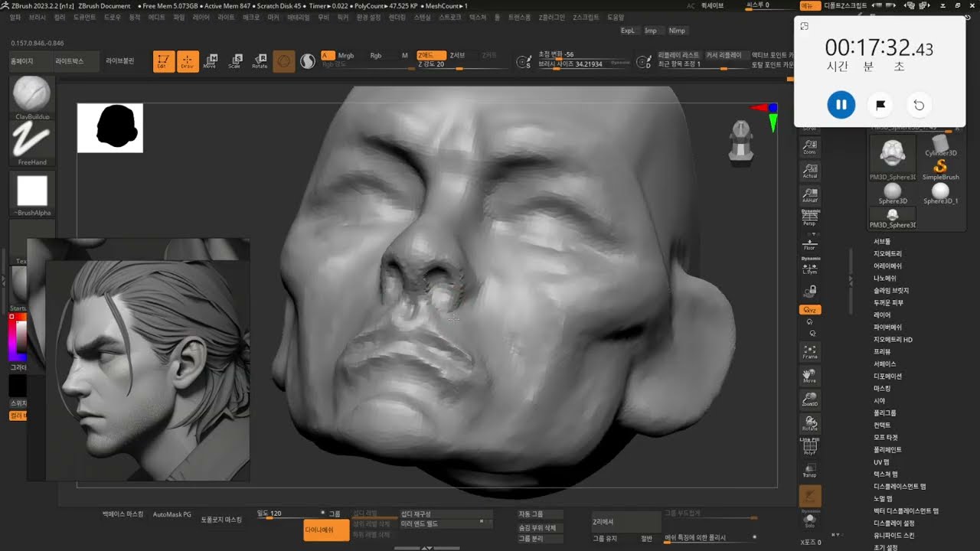Toggle the L.Sym local symmetry button

(810, 266)
